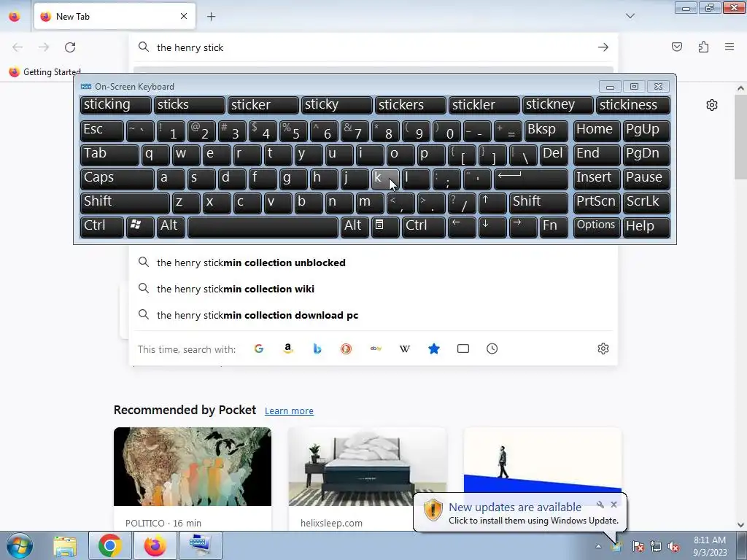The image size is (747, 560).
Task: Choose 'stickers' prediction
Action: click(x=410, y=105)
